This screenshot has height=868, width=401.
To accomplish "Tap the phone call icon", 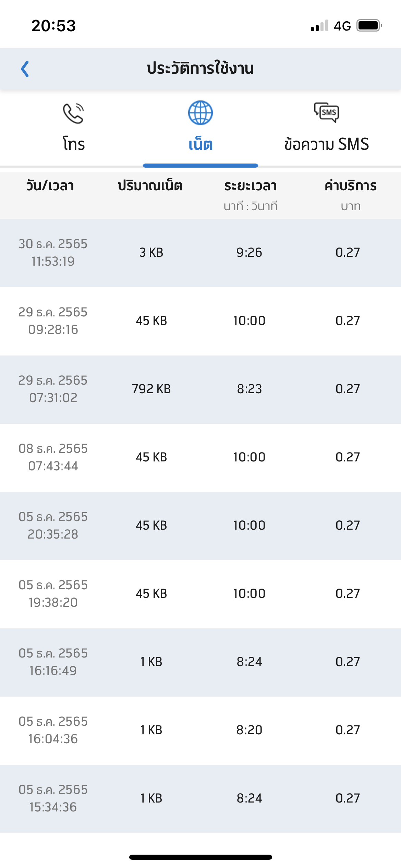I will (x=73, y=113).
